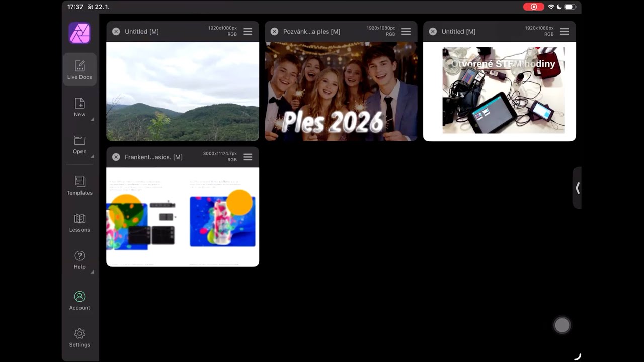This screenshot has height=362, width=644.
Task: Close the first Untitled [M] mountain document
Action: pos(116,31)
